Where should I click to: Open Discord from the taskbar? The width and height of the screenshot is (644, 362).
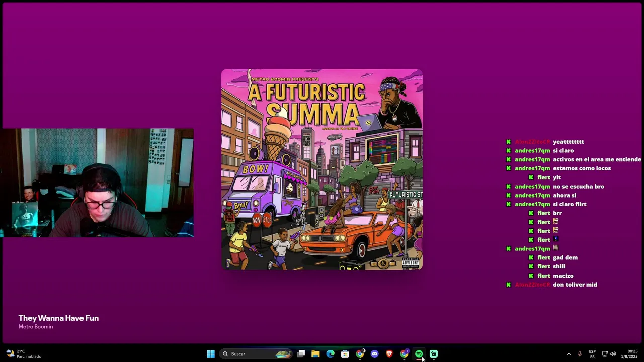[x=374, y=354]
